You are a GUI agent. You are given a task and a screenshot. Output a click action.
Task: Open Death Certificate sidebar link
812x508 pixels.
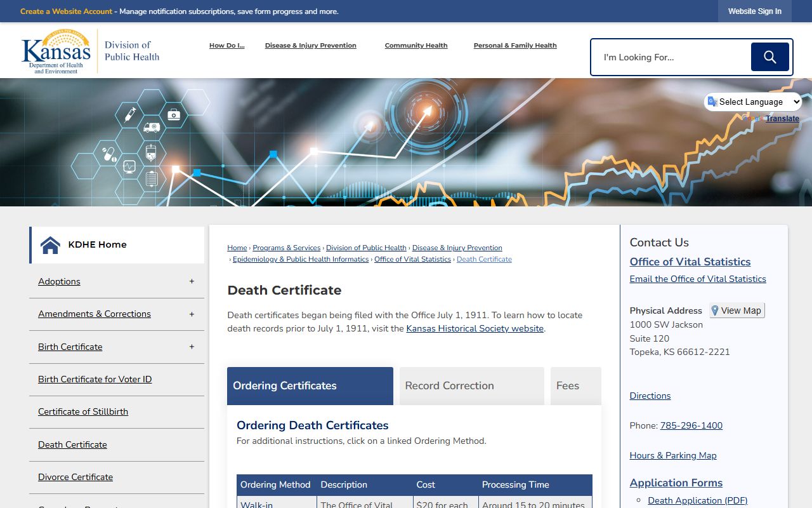[x=72, y=444]
